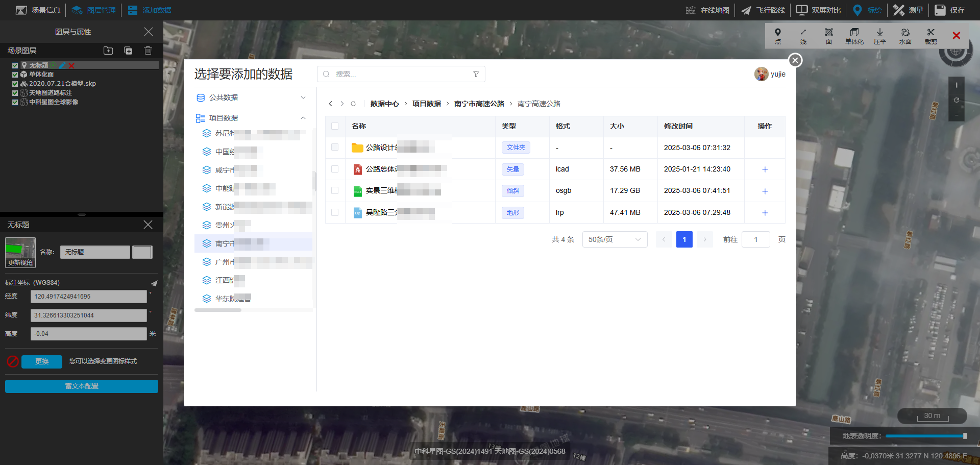Switch to 图层管理
Screen dimensions: 980x465
(94, 10)
